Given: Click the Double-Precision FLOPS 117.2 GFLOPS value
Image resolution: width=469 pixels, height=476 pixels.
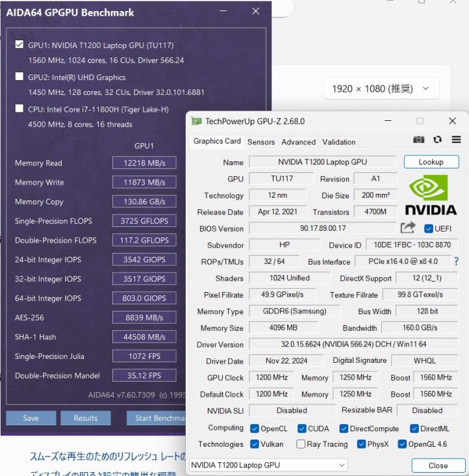Looking at the screenshot, I should click(x=144, y=240).
